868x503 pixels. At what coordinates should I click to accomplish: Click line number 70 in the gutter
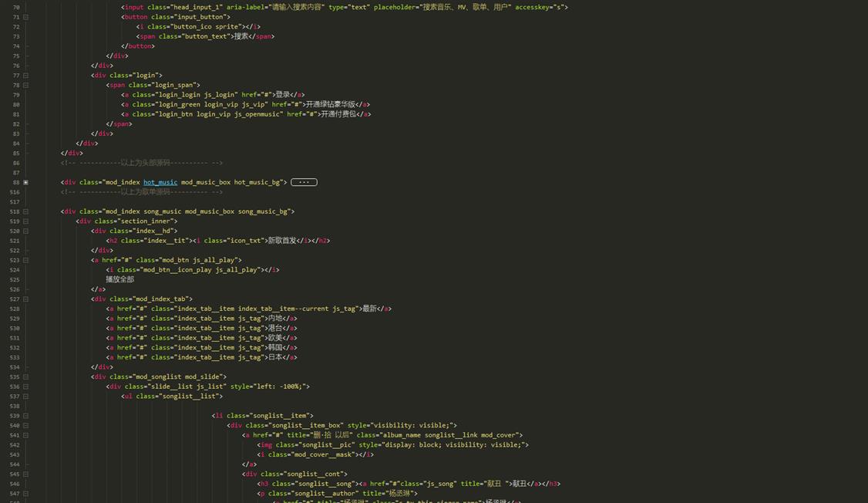[x=16, y=8]
